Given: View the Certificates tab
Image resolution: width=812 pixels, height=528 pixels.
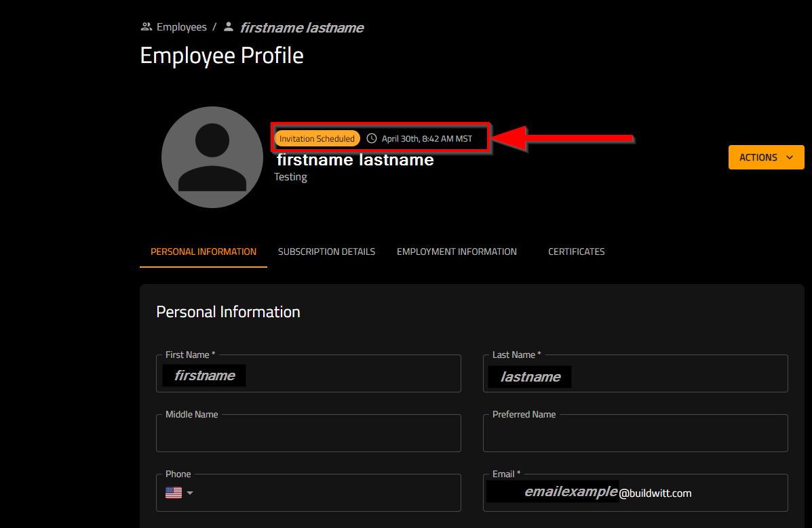Looking at the screenshot, I should (576, 251).
